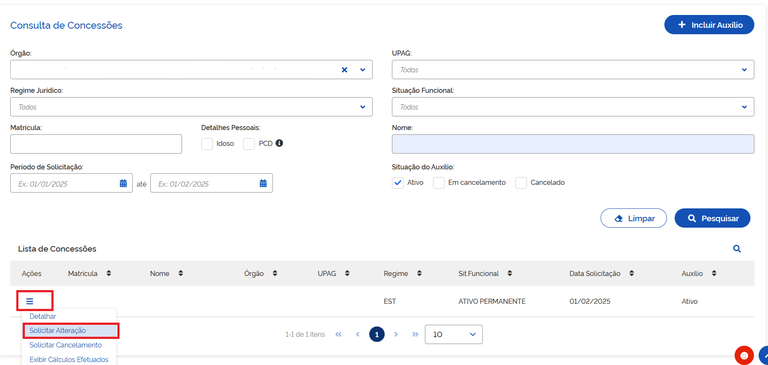Click the Lista de Concessões title
Screen dimensions: 768x365
click(57, 249)
